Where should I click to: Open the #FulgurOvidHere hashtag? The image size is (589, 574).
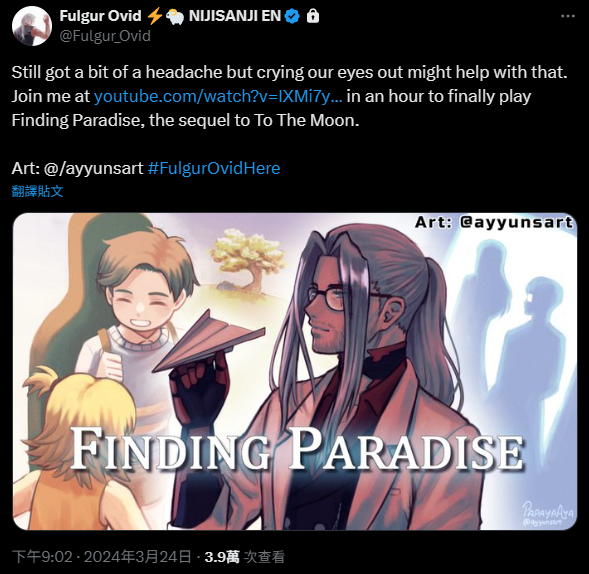(214, 168)
